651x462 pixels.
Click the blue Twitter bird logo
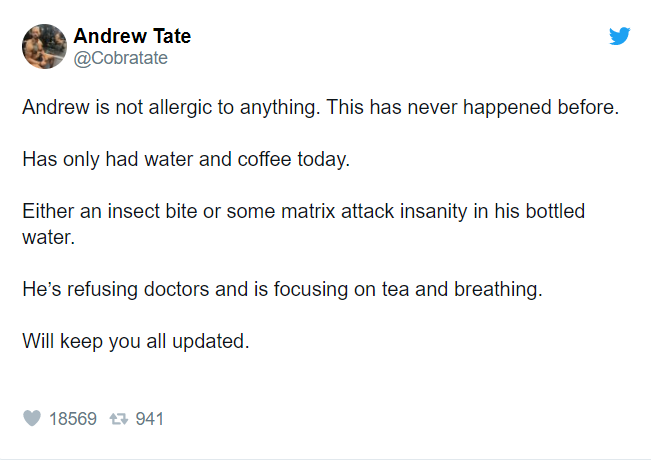(x=619, y=36)
